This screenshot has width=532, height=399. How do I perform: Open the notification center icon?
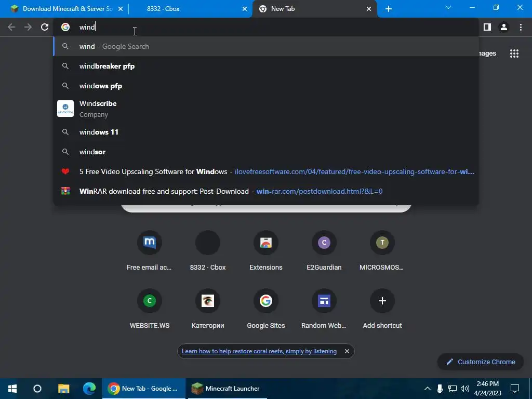point(515,389)
